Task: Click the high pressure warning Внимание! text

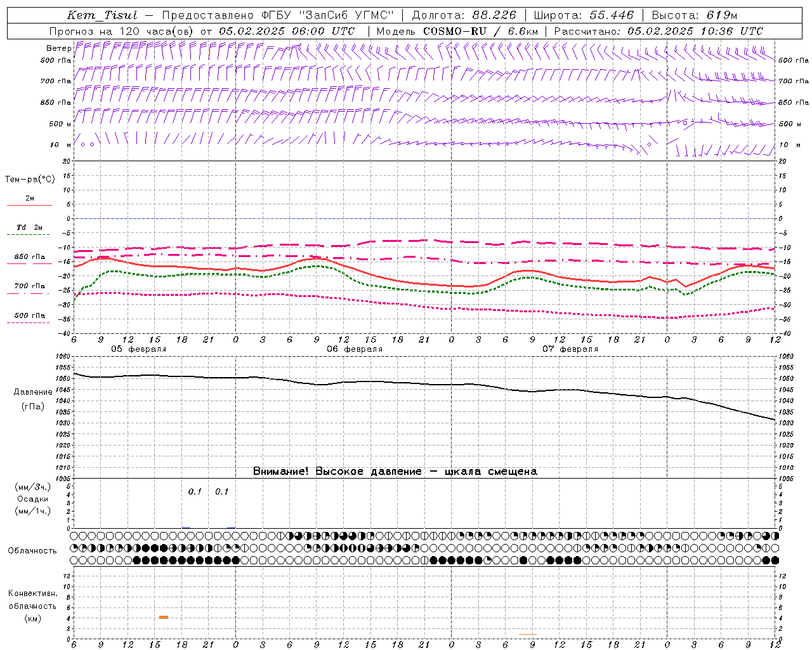Action: tap(395, 472)
